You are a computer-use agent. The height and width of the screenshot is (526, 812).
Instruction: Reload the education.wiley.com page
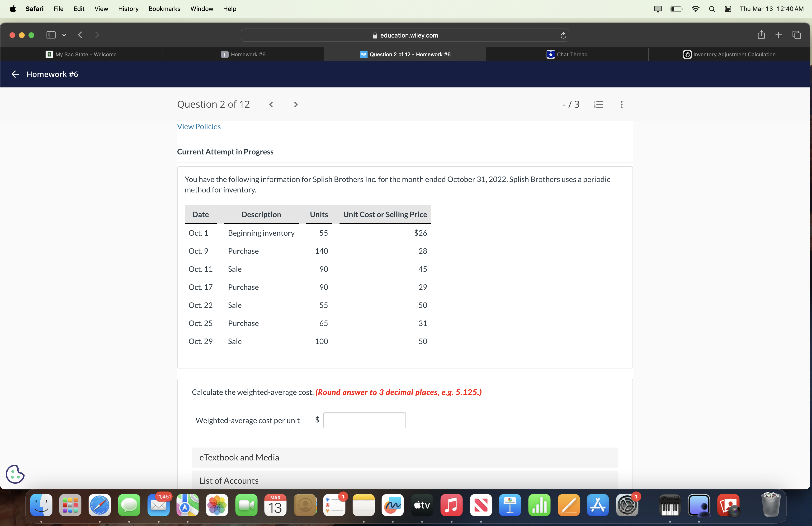click(563, 35)
